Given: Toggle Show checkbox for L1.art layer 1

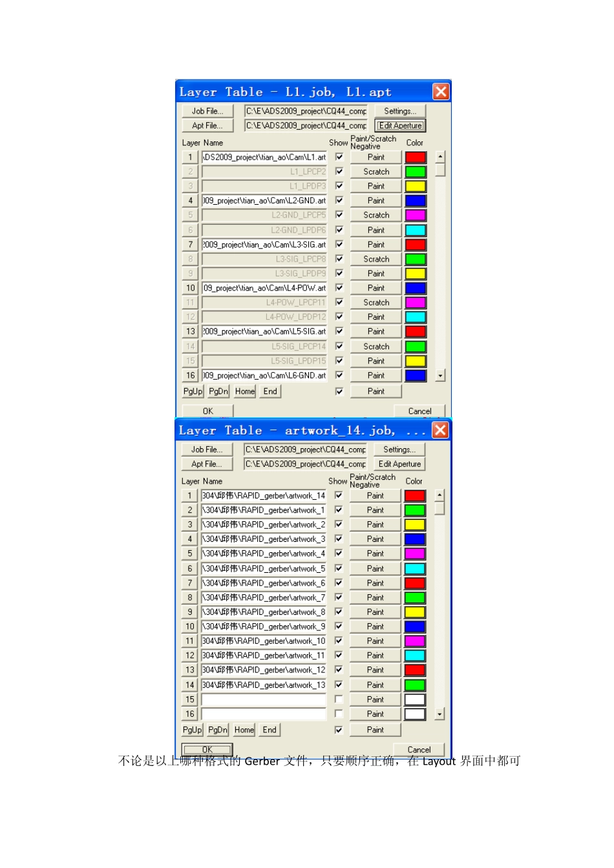Looking at the screenshot, I should coord(339,157).
